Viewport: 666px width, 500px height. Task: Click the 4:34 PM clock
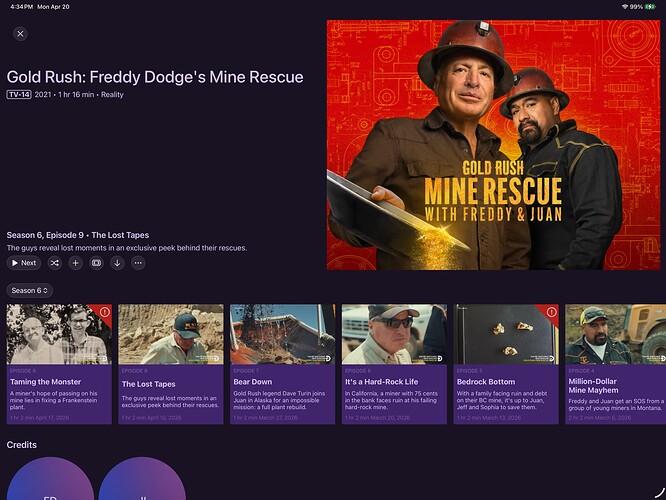(x=21, y=7)
